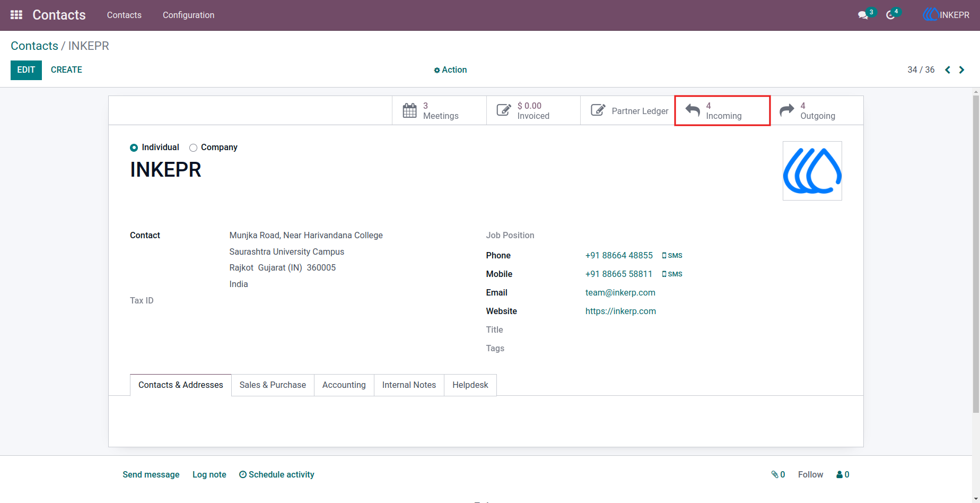This screenshot has width=980, height=503.
Task: Click the scrollbar down arrow
Action: point(976,499)
